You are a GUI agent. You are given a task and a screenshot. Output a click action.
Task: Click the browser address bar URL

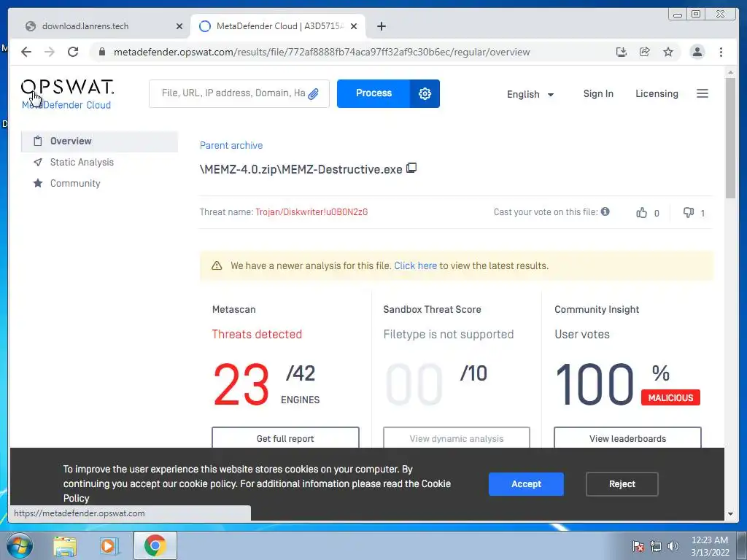[322, 52]
